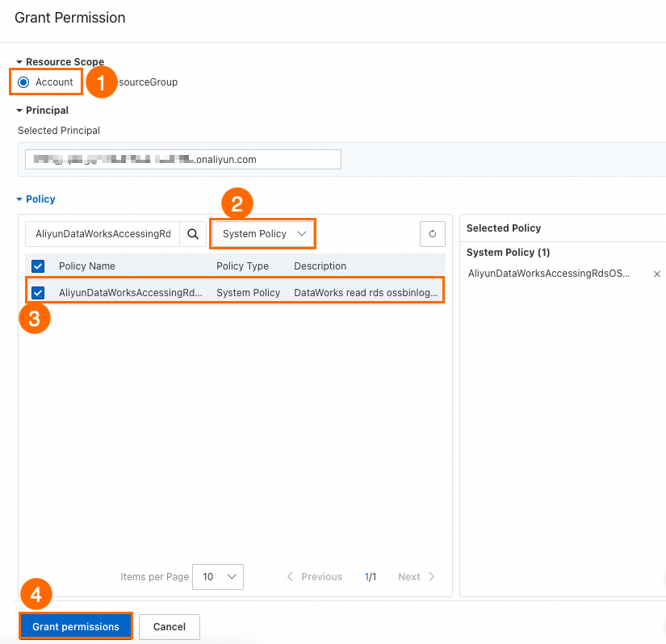Image resolution: width=666 pixels, height=644 pixels.
Task: Click the Cancel button
Action: (170, 626)
